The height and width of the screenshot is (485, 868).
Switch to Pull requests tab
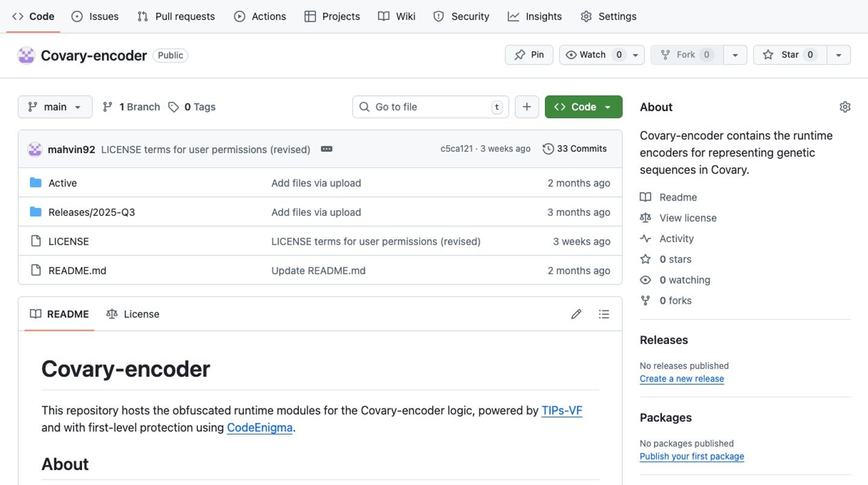[175, 16]
